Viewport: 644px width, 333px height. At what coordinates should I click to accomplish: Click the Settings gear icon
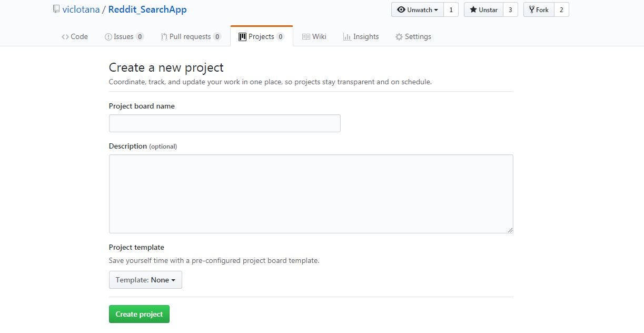coord(398,36)
